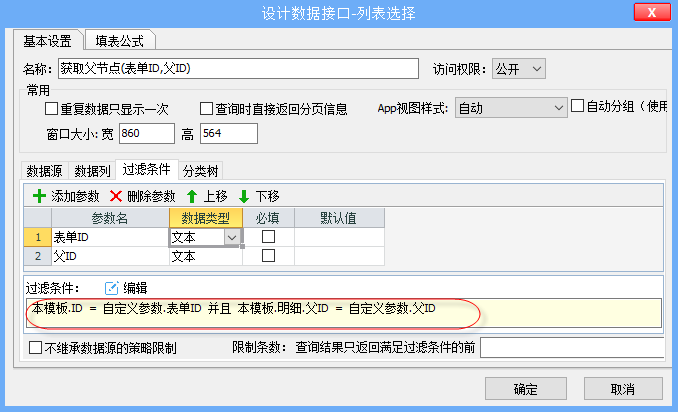The width and height of the screenshot is (678, 412).
Task: Click the 名称 input field
Action: tap(238, 69)
